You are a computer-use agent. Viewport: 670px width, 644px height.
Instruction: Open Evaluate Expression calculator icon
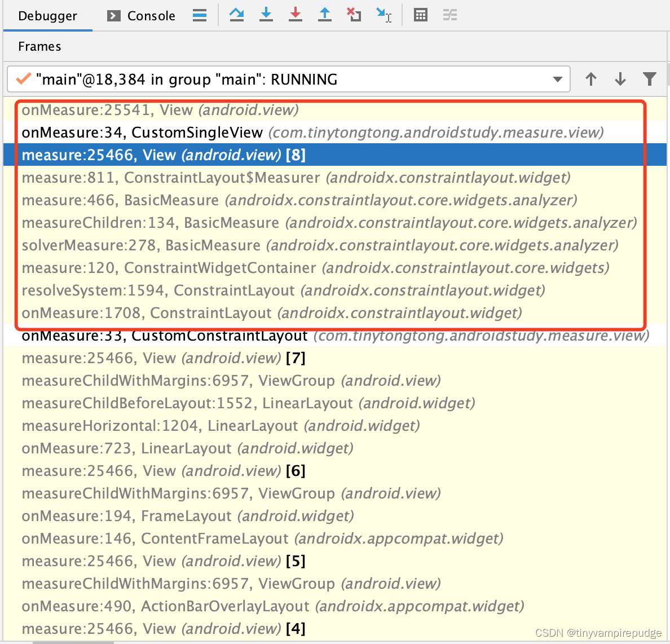(421, 15)
